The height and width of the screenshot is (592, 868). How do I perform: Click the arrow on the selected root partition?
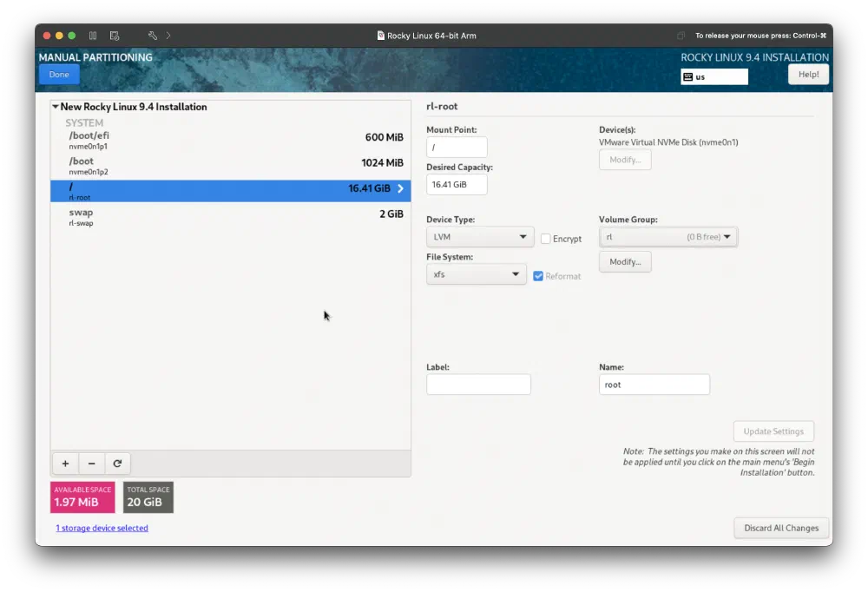[x=400, y=188]
